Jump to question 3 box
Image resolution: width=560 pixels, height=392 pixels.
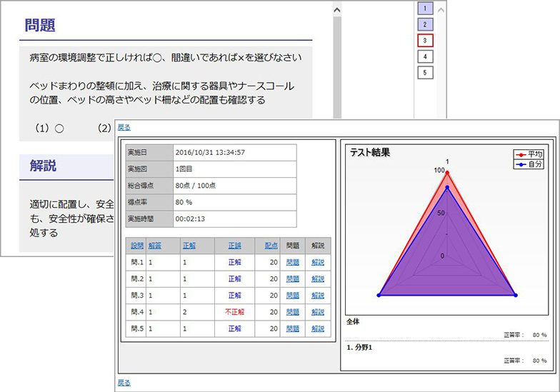(425, 40)
